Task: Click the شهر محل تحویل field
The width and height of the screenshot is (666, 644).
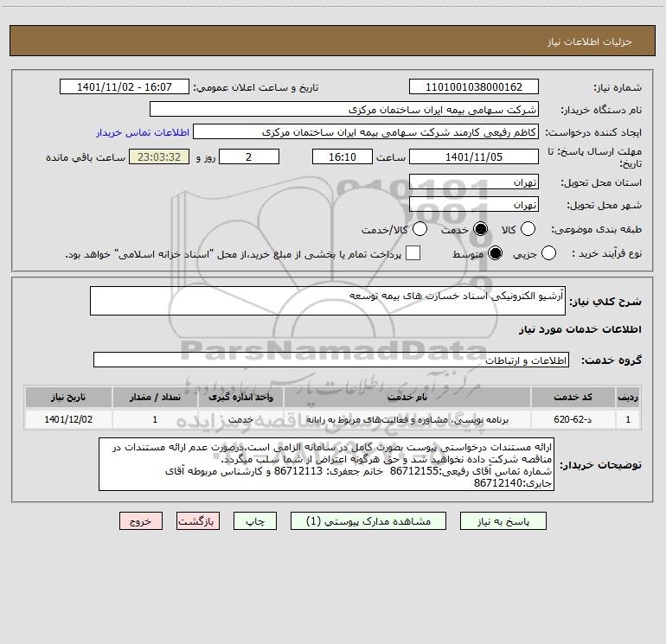Action: click(x=474, y=205)
